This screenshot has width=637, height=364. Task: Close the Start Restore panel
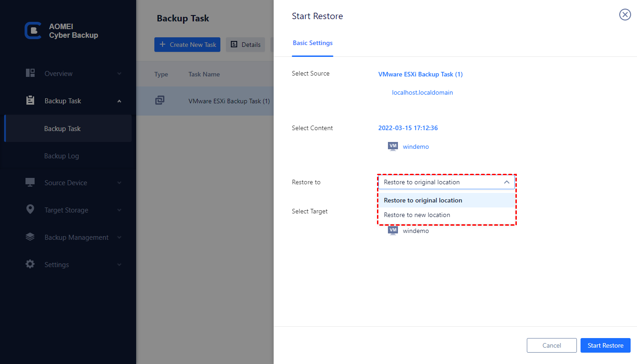pos(625,15)
